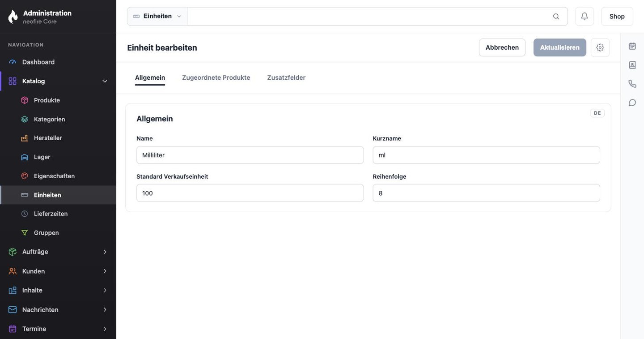Click the Eigenschaften palette icon
Image resolution: width=644 pixels, height=339 pixels.
(x=25, y=176)
